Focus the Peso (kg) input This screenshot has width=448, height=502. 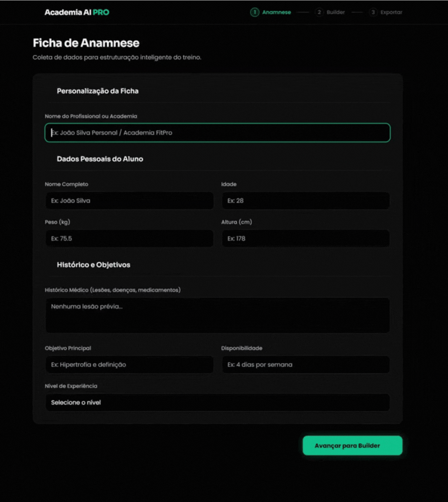click(129, 239)
